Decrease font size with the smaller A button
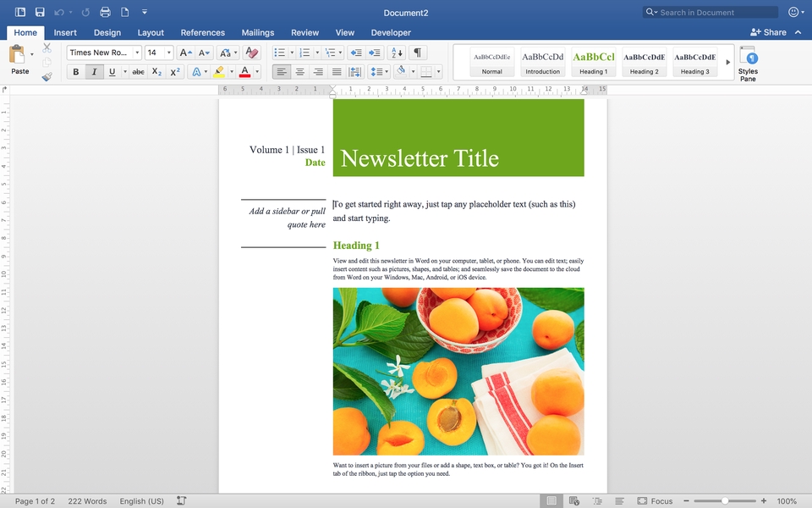 204,52
